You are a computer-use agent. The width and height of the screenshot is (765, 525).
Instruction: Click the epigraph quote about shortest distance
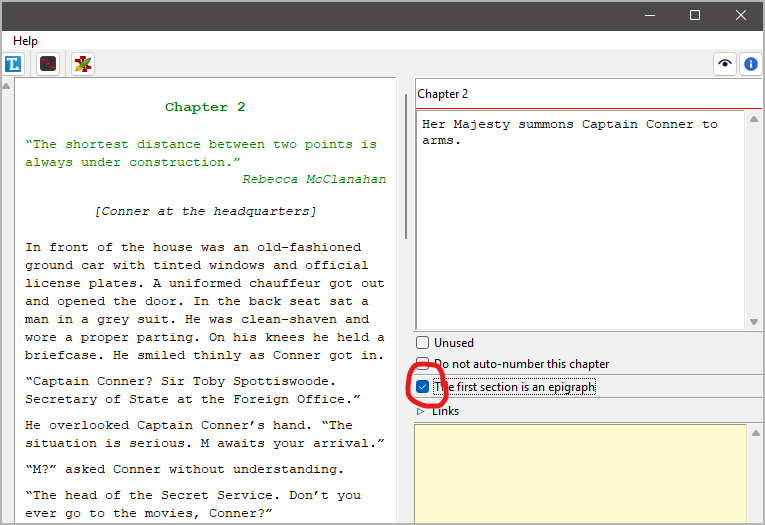coord(201,153)
